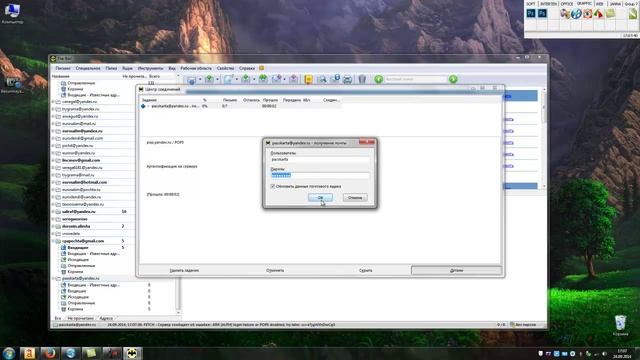640x360 pixels.
Task: Open the Письмо menu
Action: coord(63,68)
